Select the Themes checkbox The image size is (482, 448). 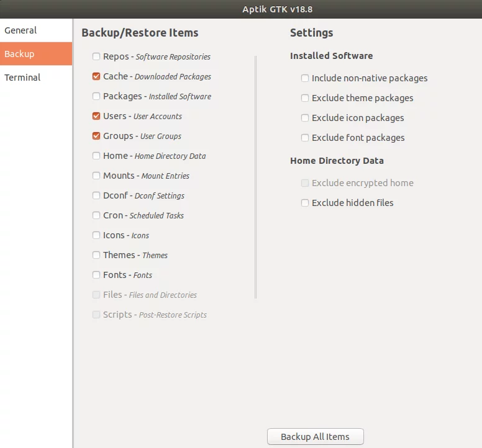[96, 255]
